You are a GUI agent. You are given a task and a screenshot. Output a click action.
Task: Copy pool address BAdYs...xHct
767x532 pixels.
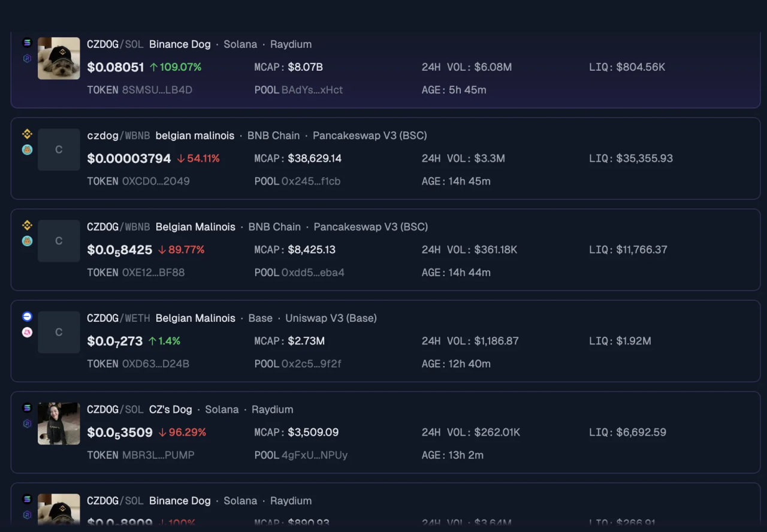(312, 90)
